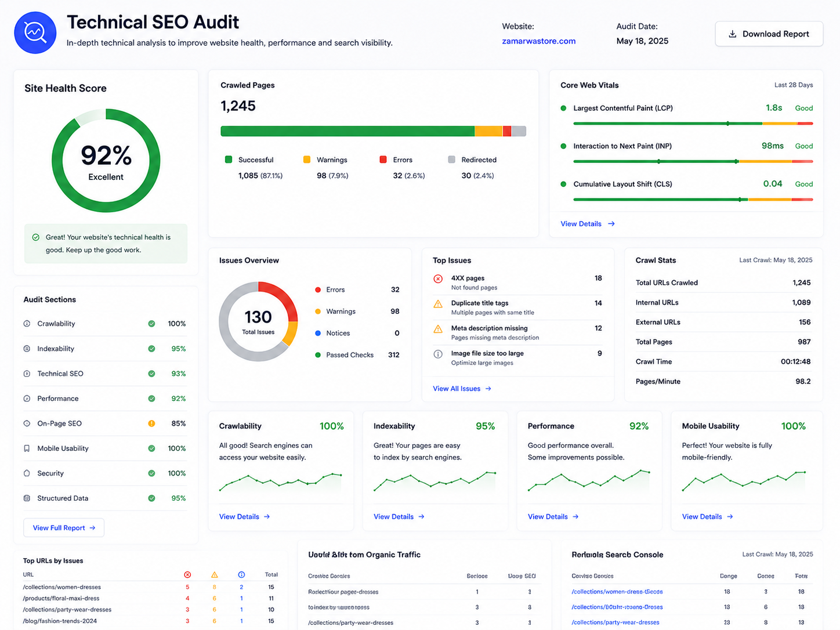Click the Crawl Time value 00:12:48
The image size is (840, 630).
coord(796,361)
